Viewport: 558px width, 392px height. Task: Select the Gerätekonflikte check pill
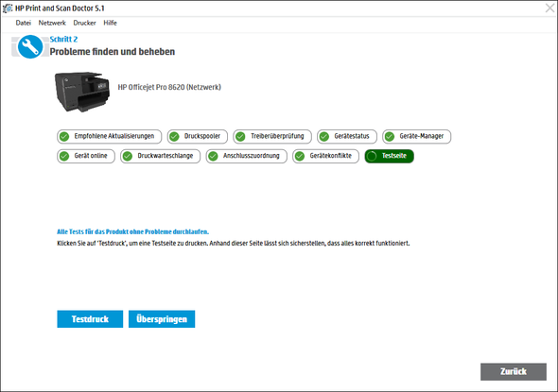(325, 156)
